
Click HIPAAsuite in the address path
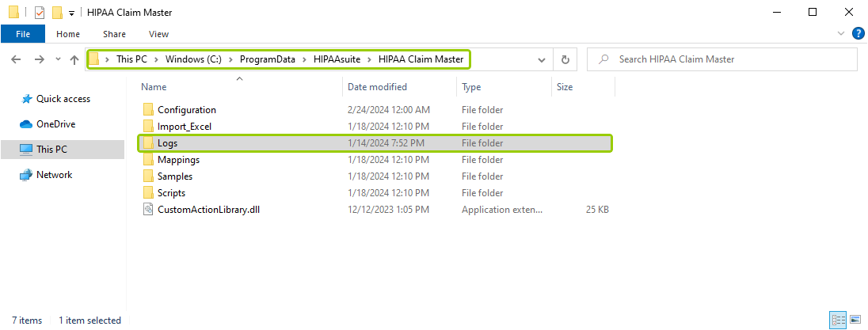click(337, 59)
